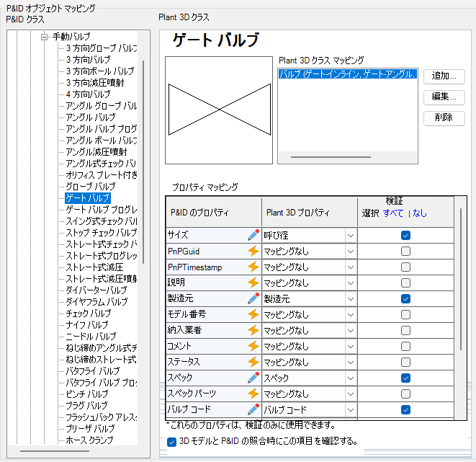
Task: Click pencil icon in サイズ row
Action: [253, 235]
